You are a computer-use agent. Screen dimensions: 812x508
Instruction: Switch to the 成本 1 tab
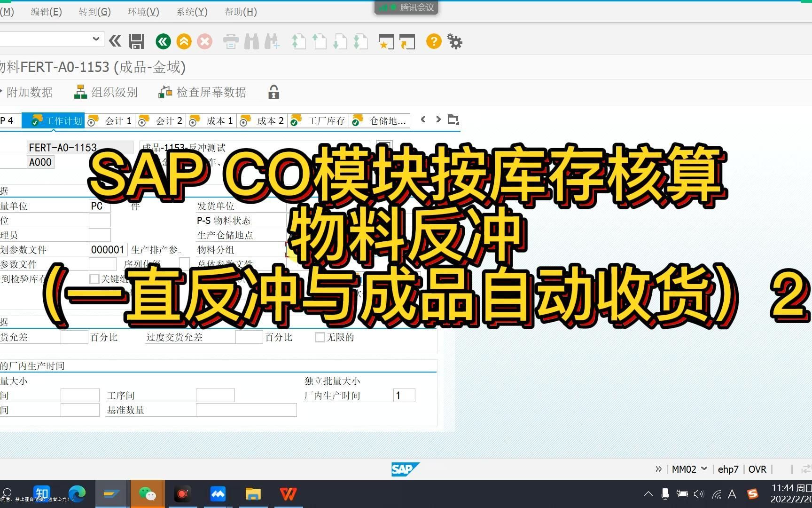(x=211, y=121)
